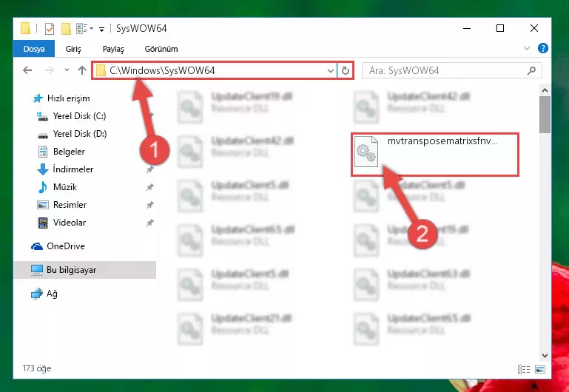
Task: Select the mvtransposematrixsfnv... file
Action: [435, 155]
